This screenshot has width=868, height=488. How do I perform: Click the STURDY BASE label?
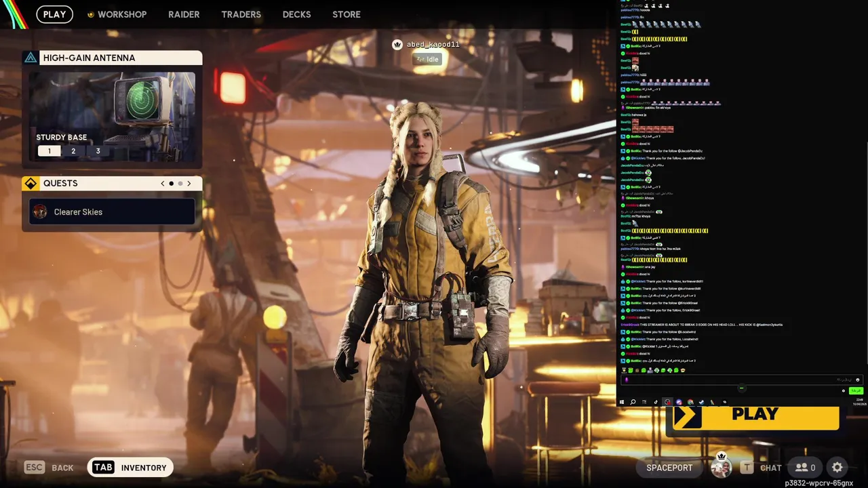pyautogui.click(x=62, y=138)
